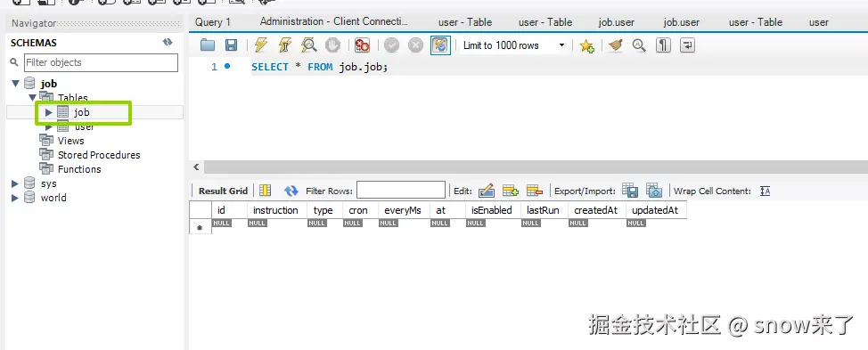Click the isEnabled column header

click(x=492, y=210)
